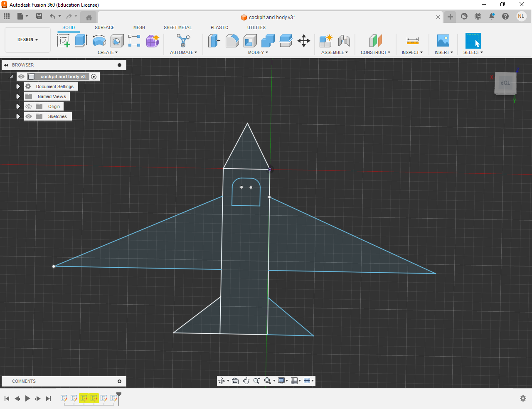Image resolution: width=532 pixels, height=409 pixels.
Task: Expand the Sketches folder in browser
Action: pos(18,116)
